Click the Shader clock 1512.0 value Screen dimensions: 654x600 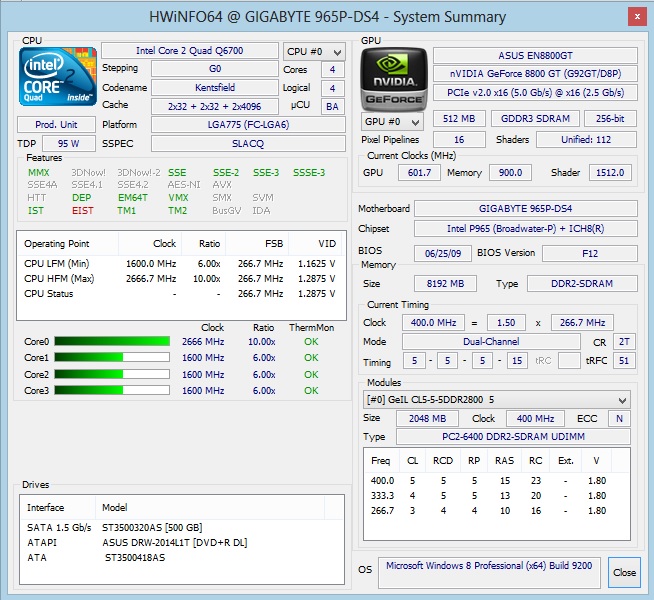point(610,173)
